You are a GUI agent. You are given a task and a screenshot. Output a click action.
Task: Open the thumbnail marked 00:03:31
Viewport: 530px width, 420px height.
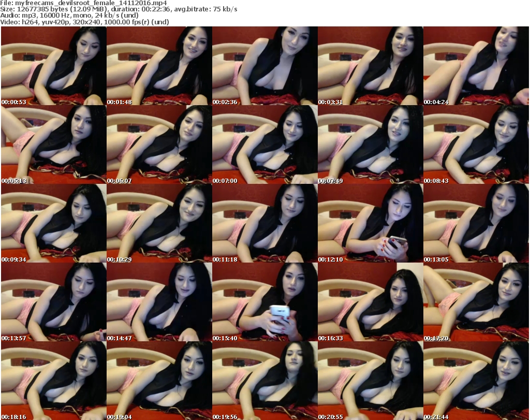[x=370, y=66]
